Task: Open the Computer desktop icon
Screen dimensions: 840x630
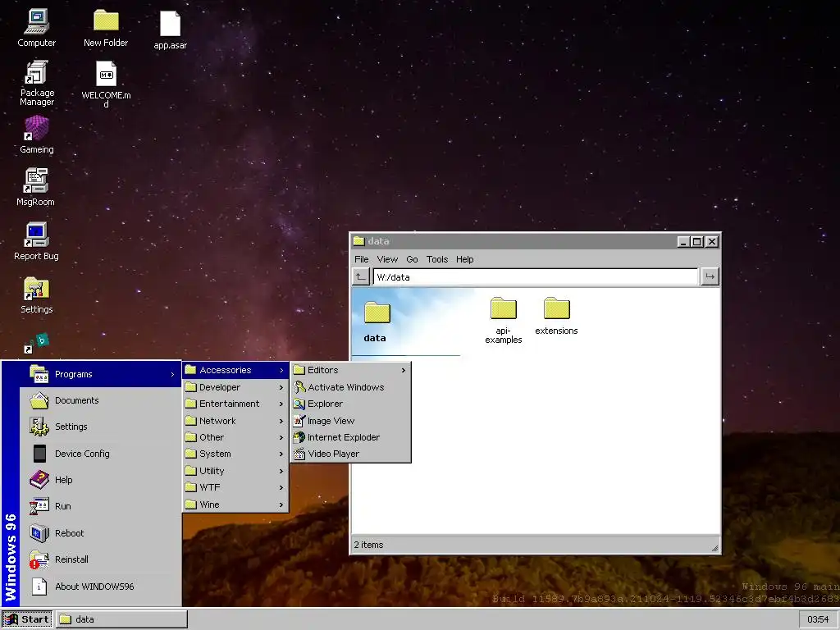Action: pos(36,29)
